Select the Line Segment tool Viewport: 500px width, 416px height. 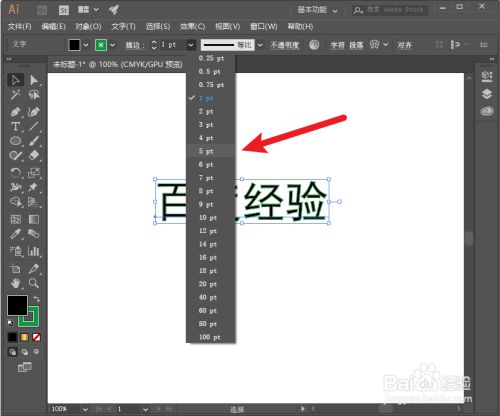[34, 126]
